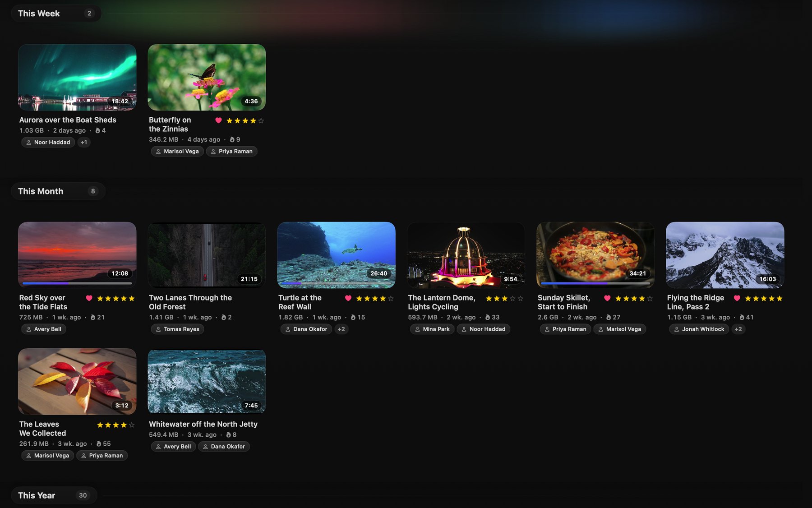Expand the +1 people chip on Aurora video
812x508 pixels.
pyautogui.click(x=84, y=142)
